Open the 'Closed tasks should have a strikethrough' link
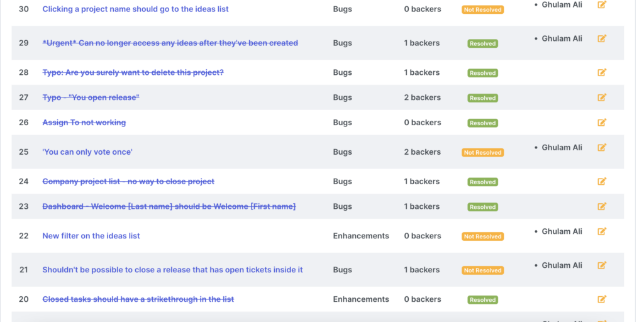644x322 pixels. pos(138,300)
